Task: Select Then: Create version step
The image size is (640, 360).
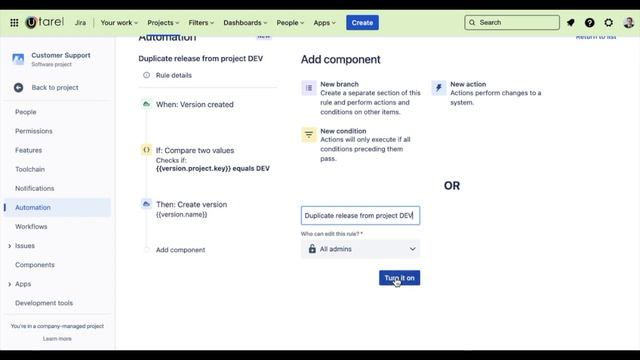Action: tap(191, 204)
